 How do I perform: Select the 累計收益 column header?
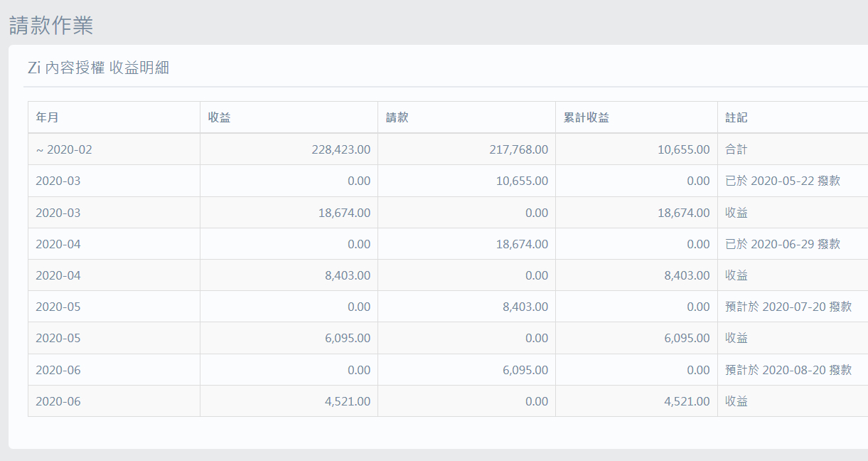click(x=586, y=117)
